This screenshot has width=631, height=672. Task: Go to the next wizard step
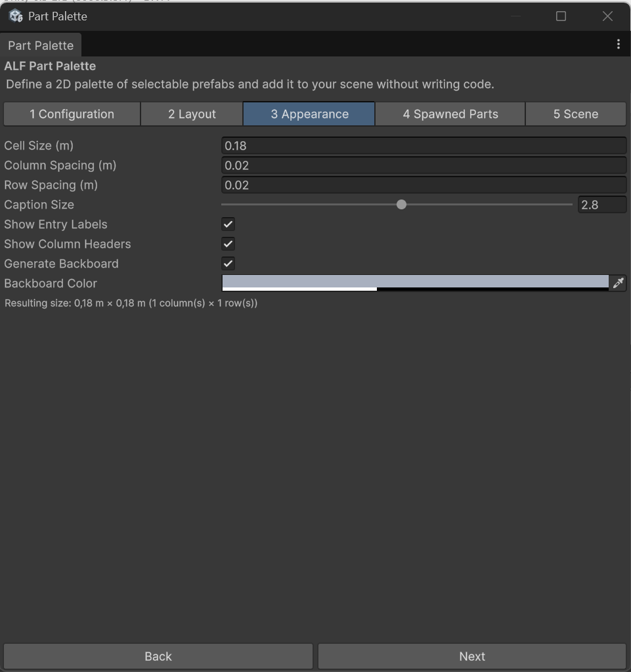click(472, 656)
